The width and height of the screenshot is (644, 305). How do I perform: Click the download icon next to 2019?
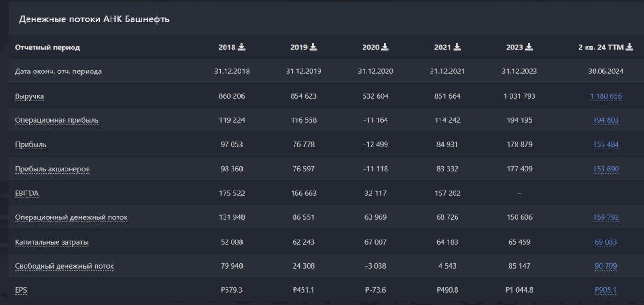[313, 47]
